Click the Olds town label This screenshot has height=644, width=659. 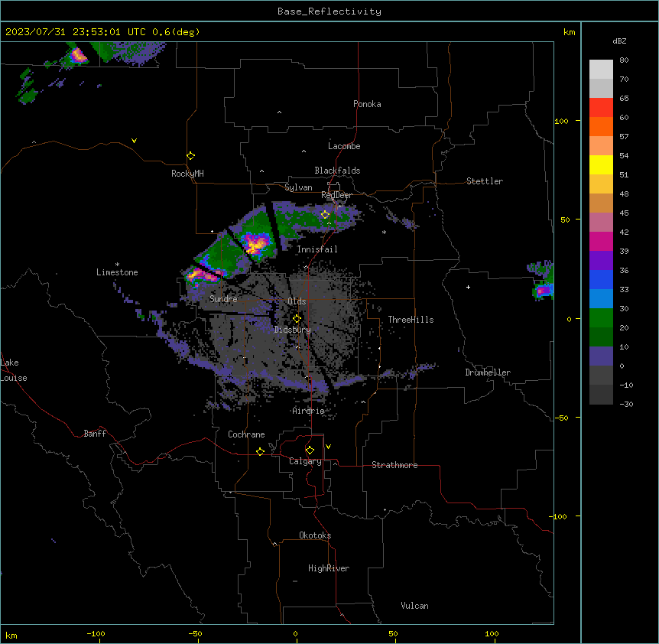tap(297, 301)
